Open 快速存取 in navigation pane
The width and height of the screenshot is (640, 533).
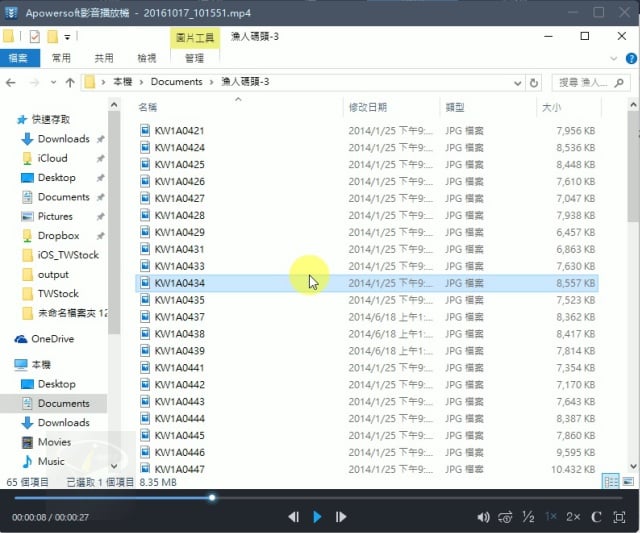[x=51, y=119]
